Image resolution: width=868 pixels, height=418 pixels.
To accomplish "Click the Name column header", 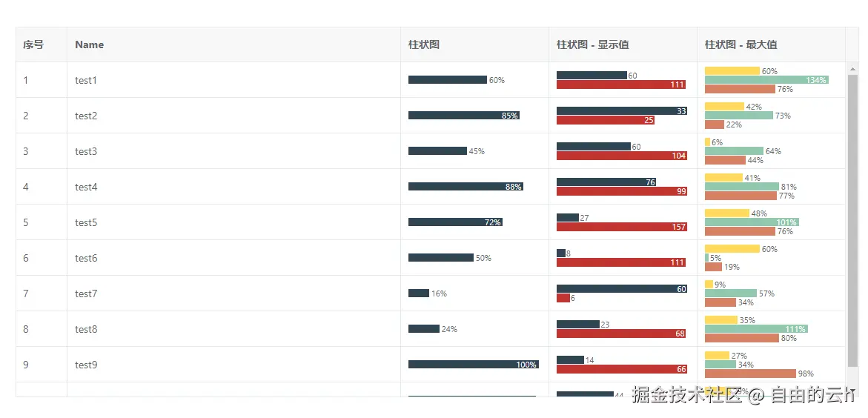I will [x=89, y=44].
